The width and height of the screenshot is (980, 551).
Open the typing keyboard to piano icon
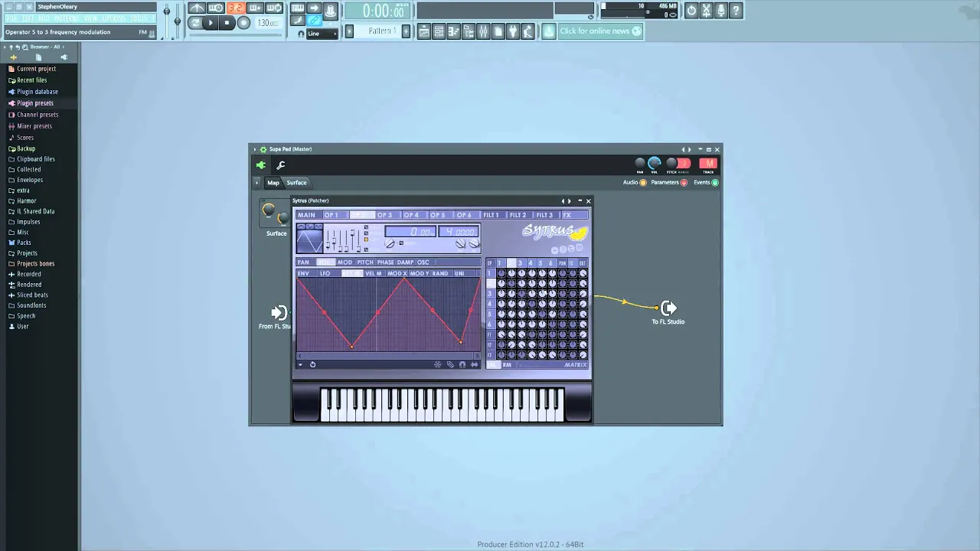[x=298, y=8]
